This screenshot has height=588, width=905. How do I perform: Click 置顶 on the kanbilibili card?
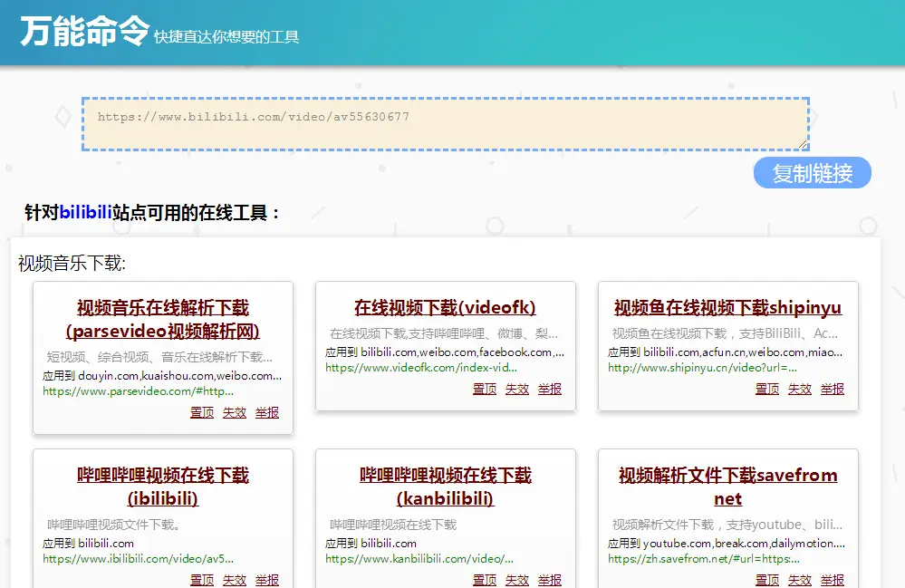(485, 580)
